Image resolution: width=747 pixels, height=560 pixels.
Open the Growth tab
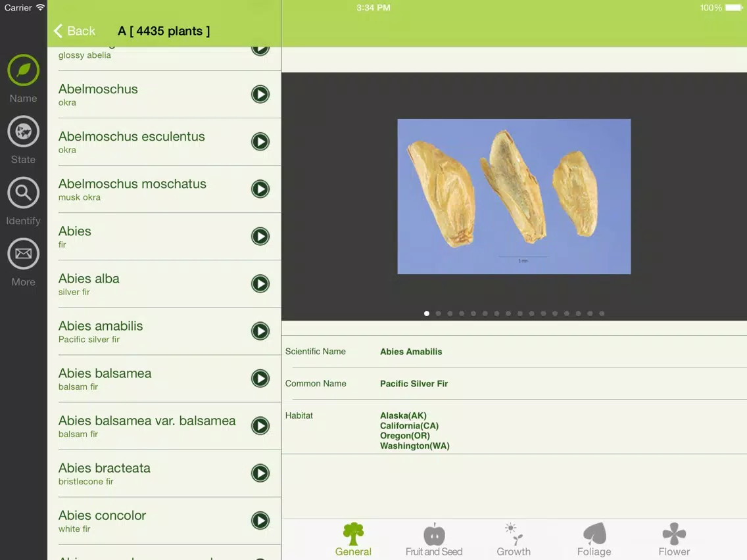(514, 540)
